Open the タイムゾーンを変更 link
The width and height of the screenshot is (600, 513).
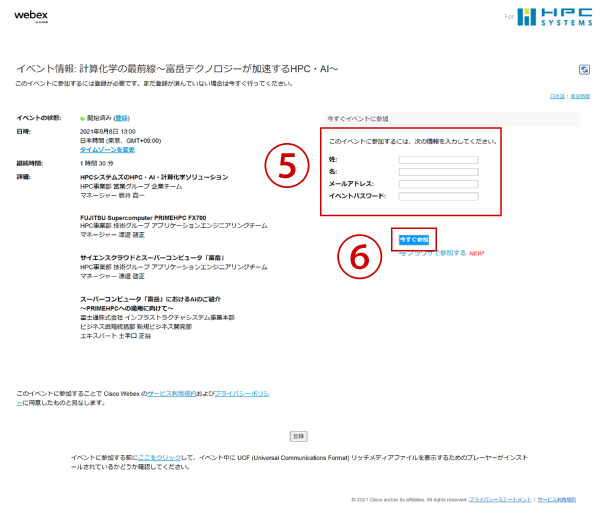107,150
